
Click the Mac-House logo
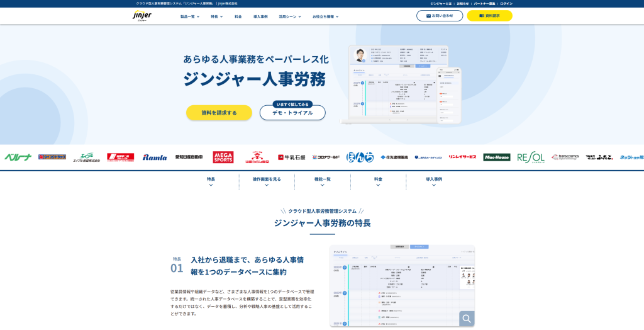(496, 157)
